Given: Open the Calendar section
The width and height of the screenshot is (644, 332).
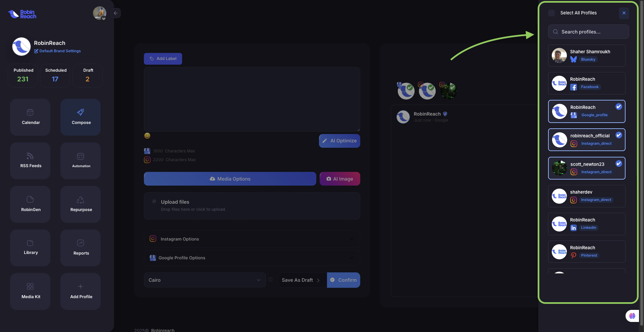Looking at the screenshot, I should [30, 117].
